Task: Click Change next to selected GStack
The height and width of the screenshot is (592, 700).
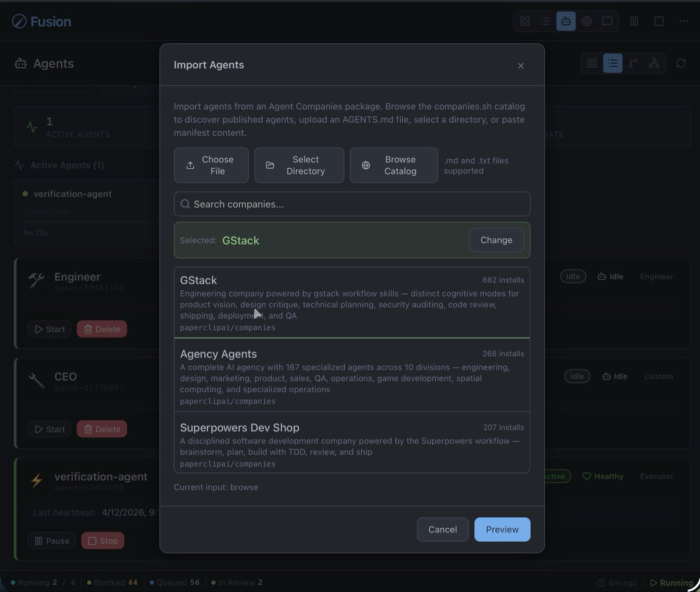Action: (x=496, y=240)
